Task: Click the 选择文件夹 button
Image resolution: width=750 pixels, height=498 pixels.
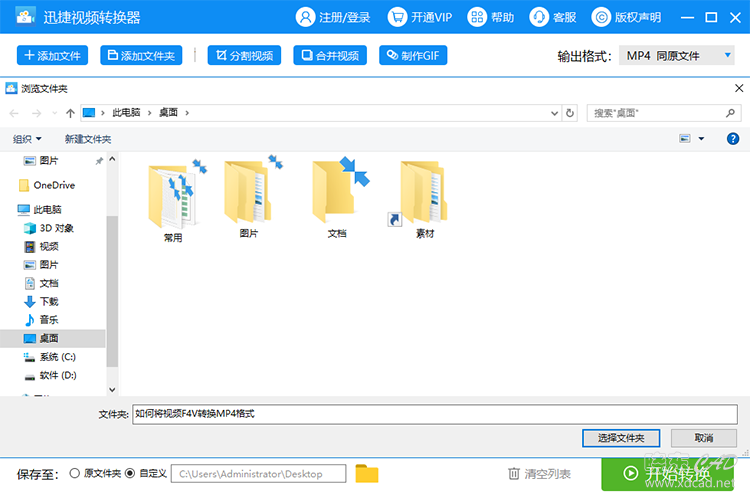Action: pos(621,438)
